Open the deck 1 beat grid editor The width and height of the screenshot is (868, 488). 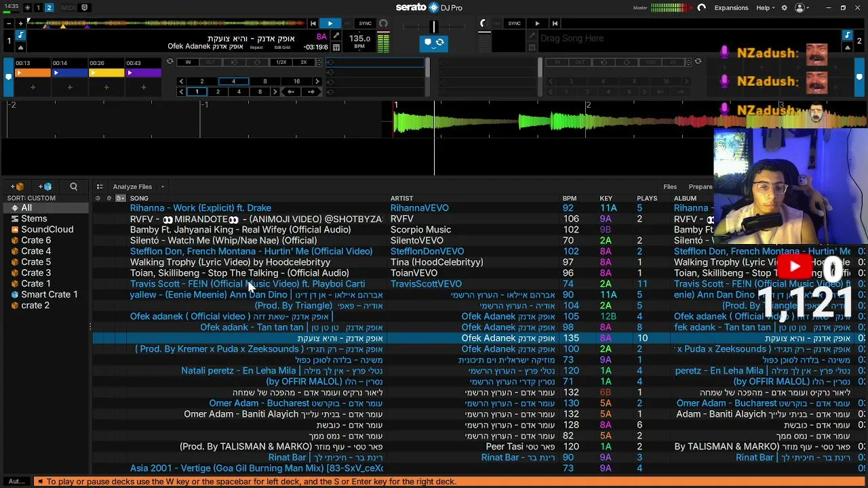(x=282, y=47)
